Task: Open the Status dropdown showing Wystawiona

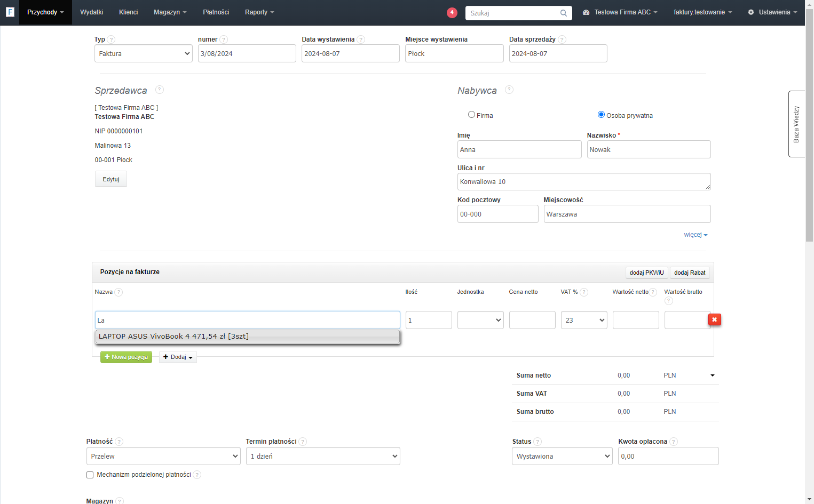Action: [562, 456]
